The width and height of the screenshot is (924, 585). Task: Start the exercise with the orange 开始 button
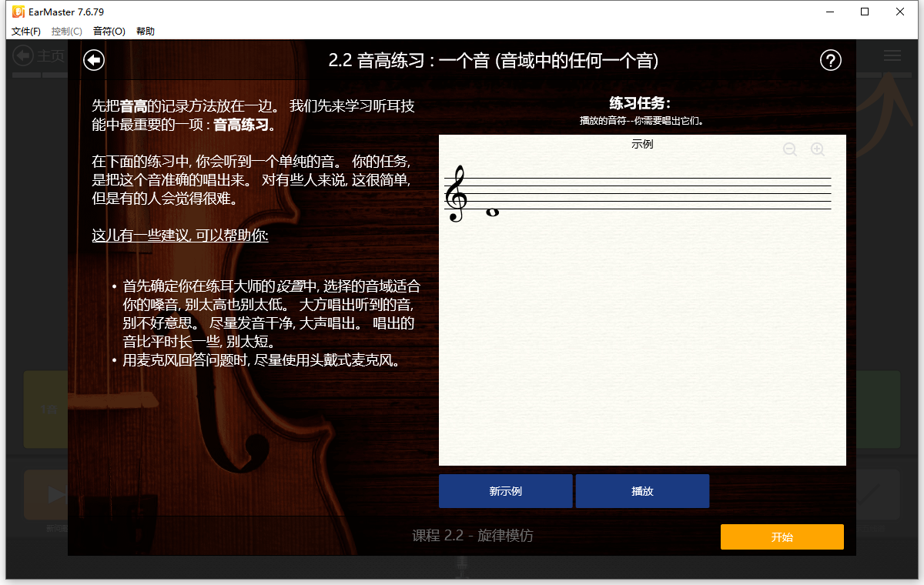tap(782, 537)
